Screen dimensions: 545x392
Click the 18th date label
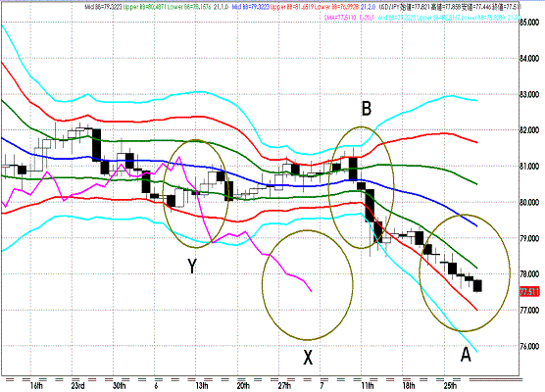tap(409, 386)
